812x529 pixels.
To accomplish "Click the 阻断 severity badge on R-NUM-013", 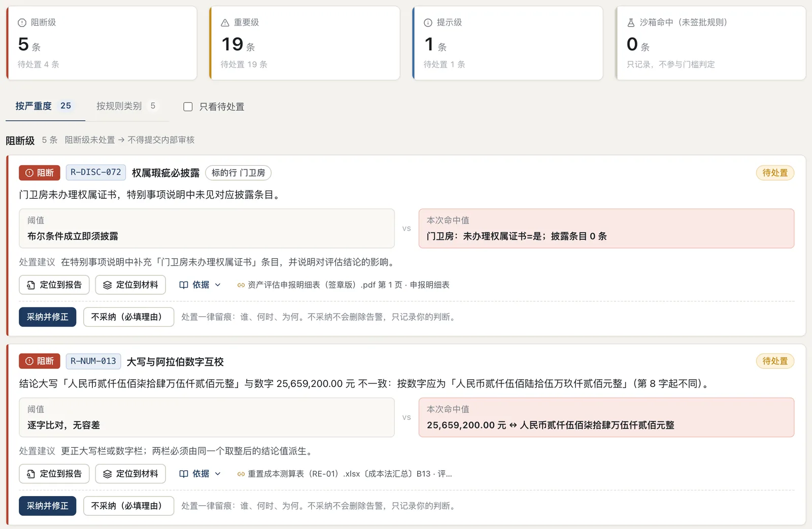I will pyautogui.click(x=40, y=361).
